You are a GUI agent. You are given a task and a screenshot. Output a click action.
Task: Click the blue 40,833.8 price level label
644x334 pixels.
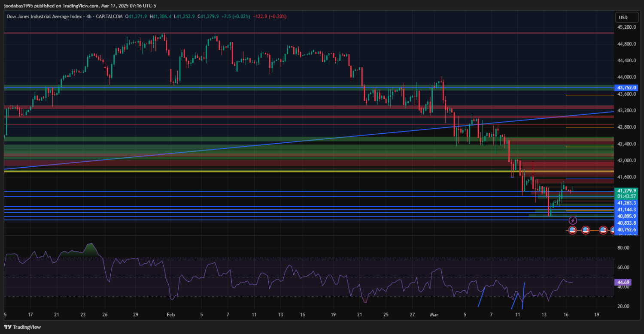(626, 223)
